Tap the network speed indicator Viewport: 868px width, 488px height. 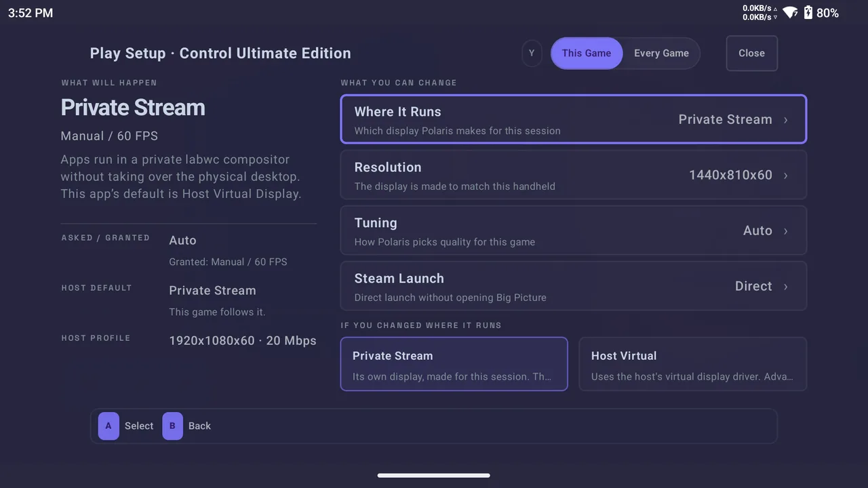coord(759,12)
